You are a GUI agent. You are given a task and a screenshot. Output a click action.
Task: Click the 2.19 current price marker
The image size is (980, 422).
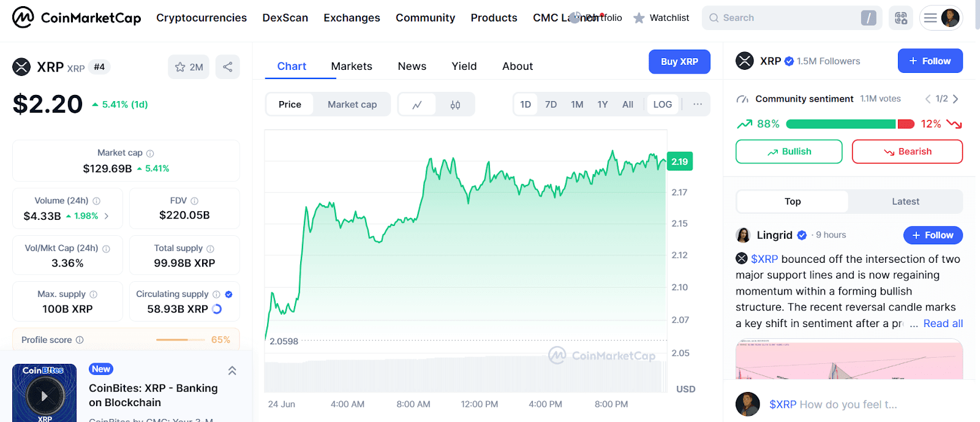click(679, 162)
